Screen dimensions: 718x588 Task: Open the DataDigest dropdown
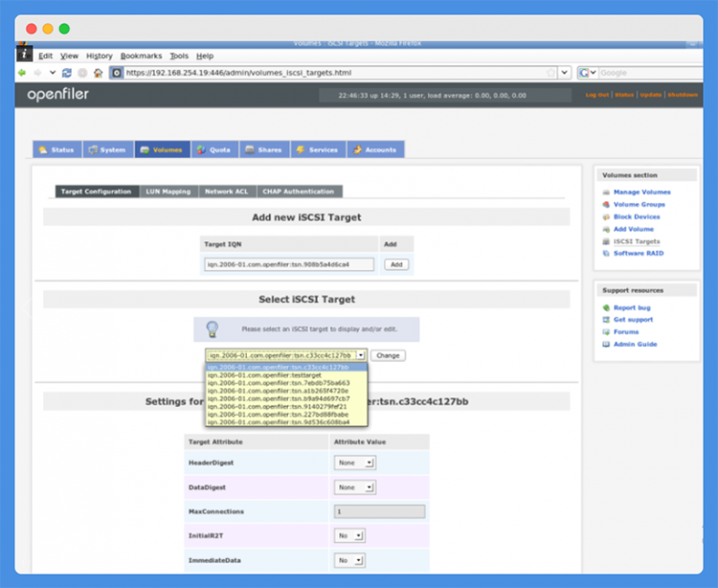tap(355, 488)
